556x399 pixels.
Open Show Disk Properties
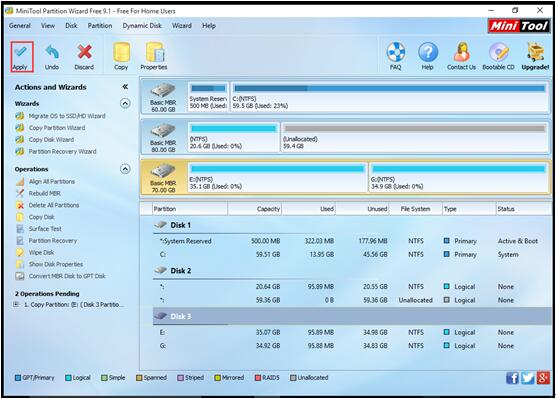pos(49,264)
